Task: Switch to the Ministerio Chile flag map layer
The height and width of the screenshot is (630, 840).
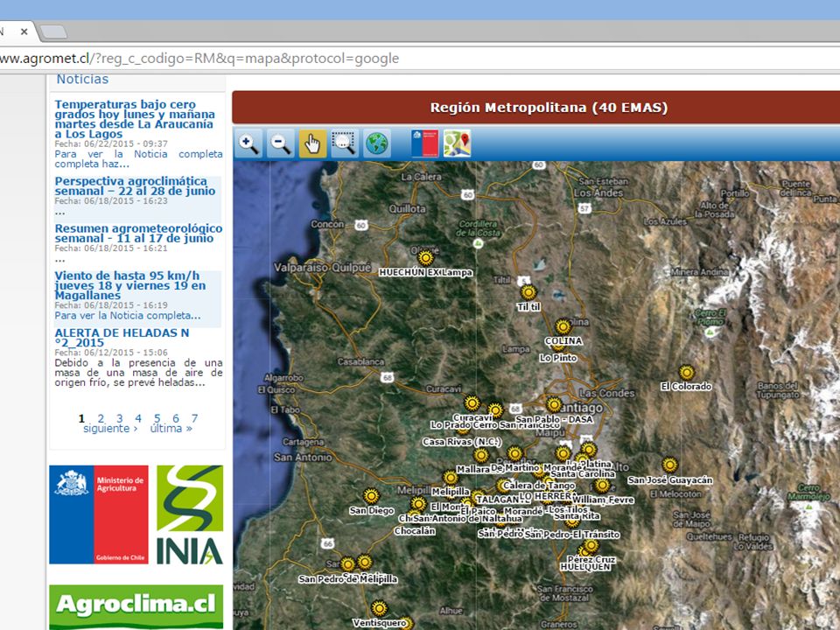Action: point(425,143)
